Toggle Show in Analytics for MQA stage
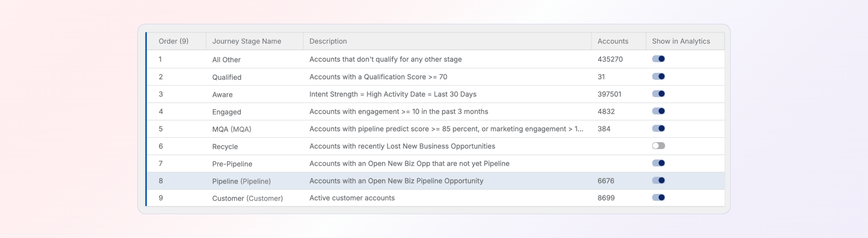This screenshot has width=868, height=238. click(658, 129)
